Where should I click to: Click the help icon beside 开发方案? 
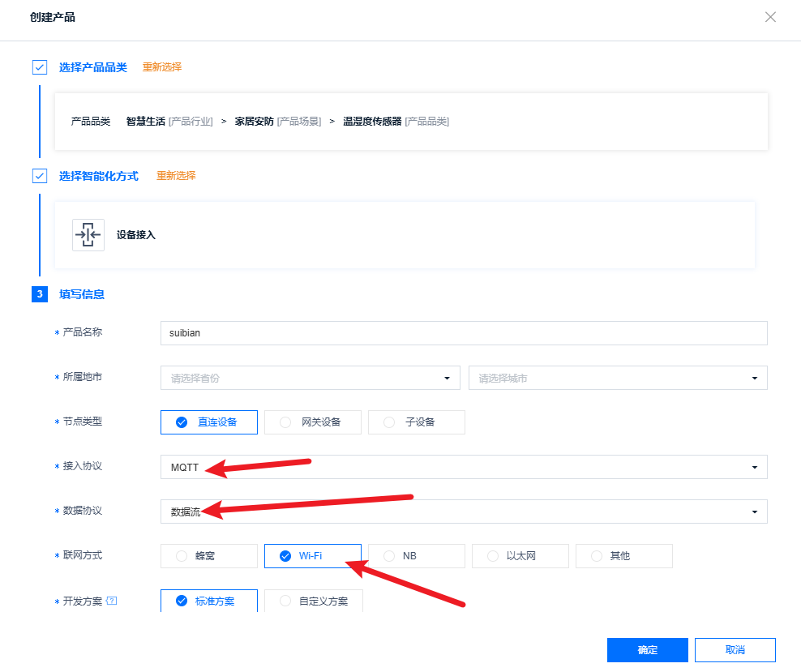tap(112, 601)
